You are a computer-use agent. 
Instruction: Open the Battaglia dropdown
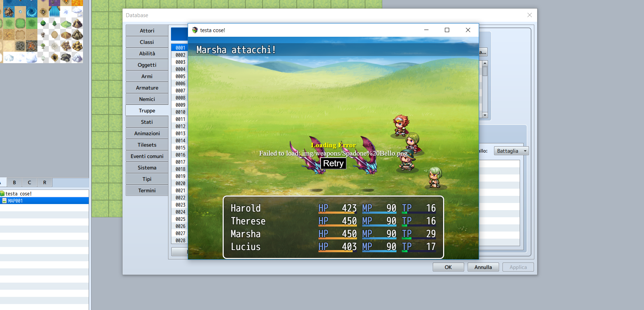[x=511, y=151]
